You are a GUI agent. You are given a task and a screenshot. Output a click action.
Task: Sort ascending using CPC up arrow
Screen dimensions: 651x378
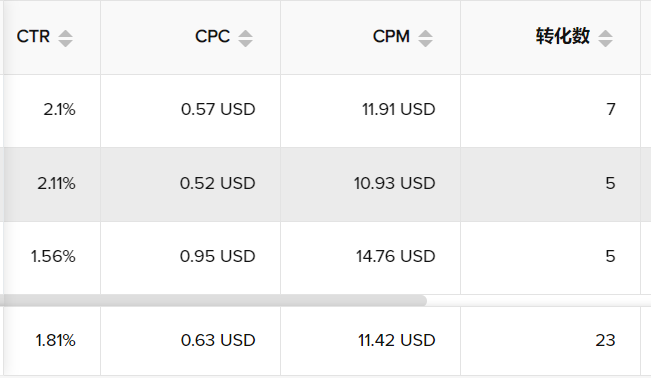[245, 34]
